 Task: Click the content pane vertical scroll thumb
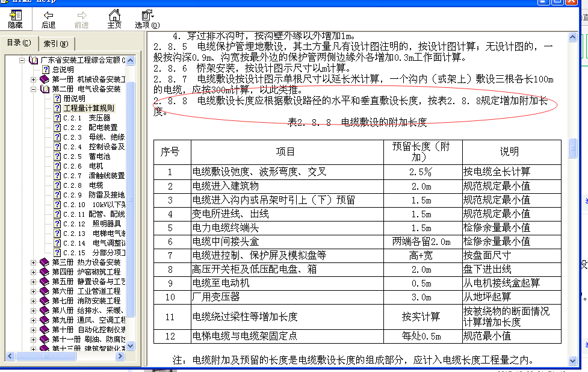[x=572, y=148]
